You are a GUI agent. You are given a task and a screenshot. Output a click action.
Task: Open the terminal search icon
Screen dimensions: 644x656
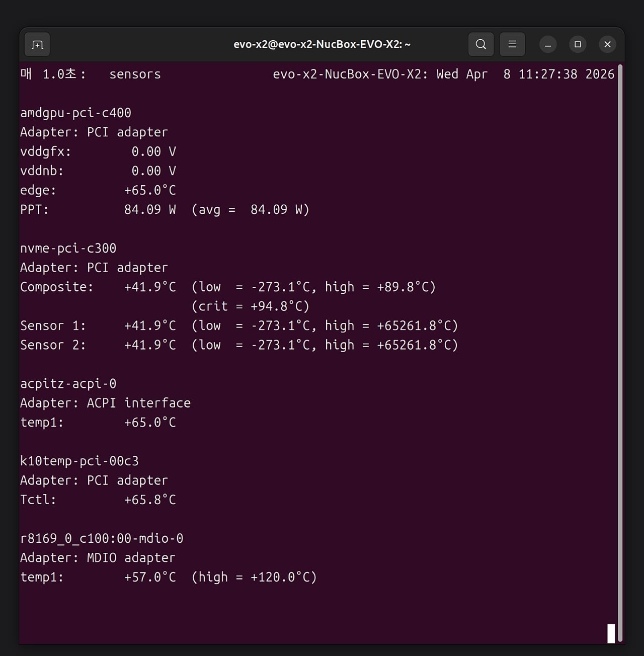481,44
